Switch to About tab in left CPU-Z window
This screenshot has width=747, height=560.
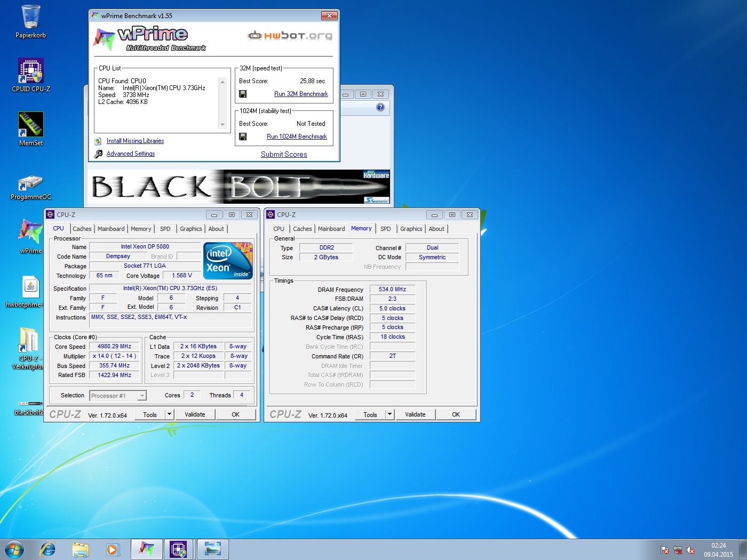[x=216, y=229]
